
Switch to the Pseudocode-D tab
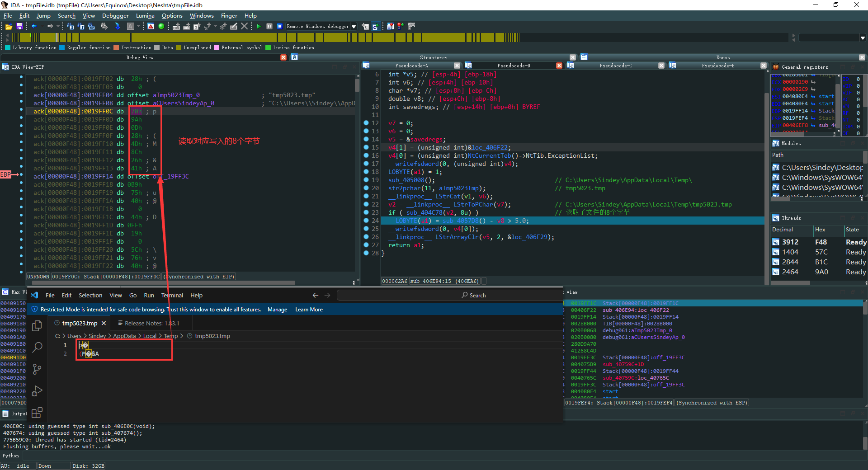click(x=514, y=66)
